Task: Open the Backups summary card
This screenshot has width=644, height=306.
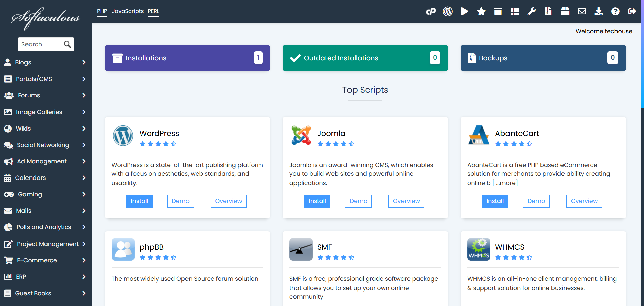Action: (x=543, y=58)
